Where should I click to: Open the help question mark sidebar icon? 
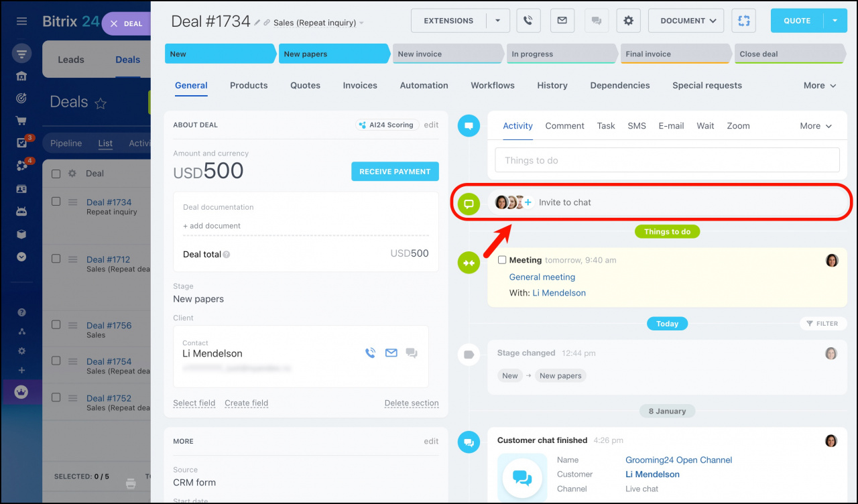21,312
